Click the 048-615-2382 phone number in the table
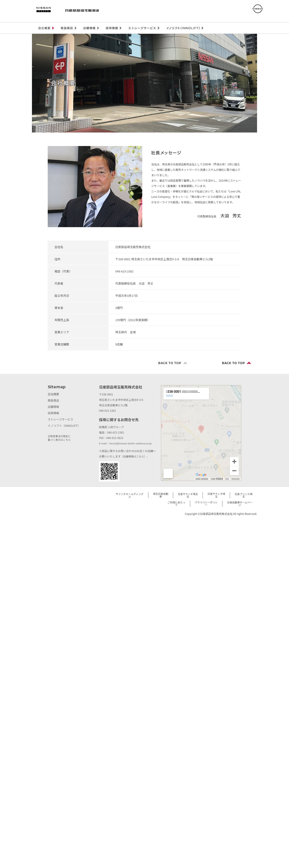Image resolution: width=289 pixels, height=868 pixels. (124, 271)
